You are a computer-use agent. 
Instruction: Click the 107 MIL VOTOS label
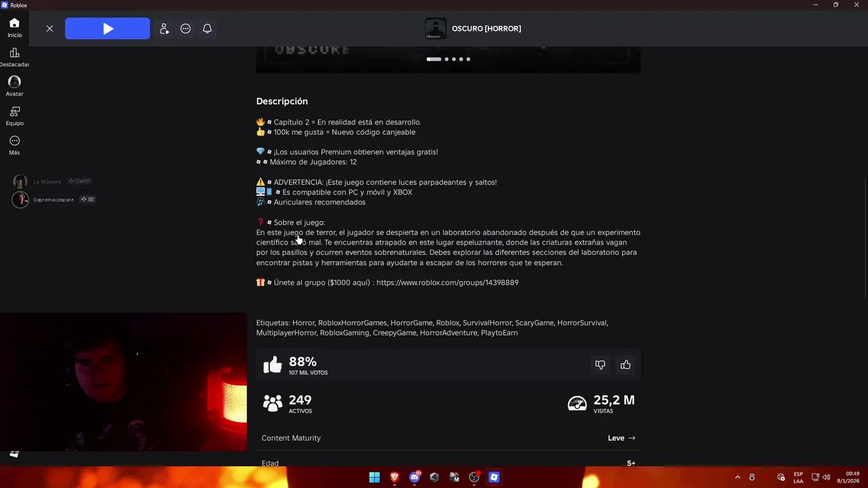(x=308, y=373)
